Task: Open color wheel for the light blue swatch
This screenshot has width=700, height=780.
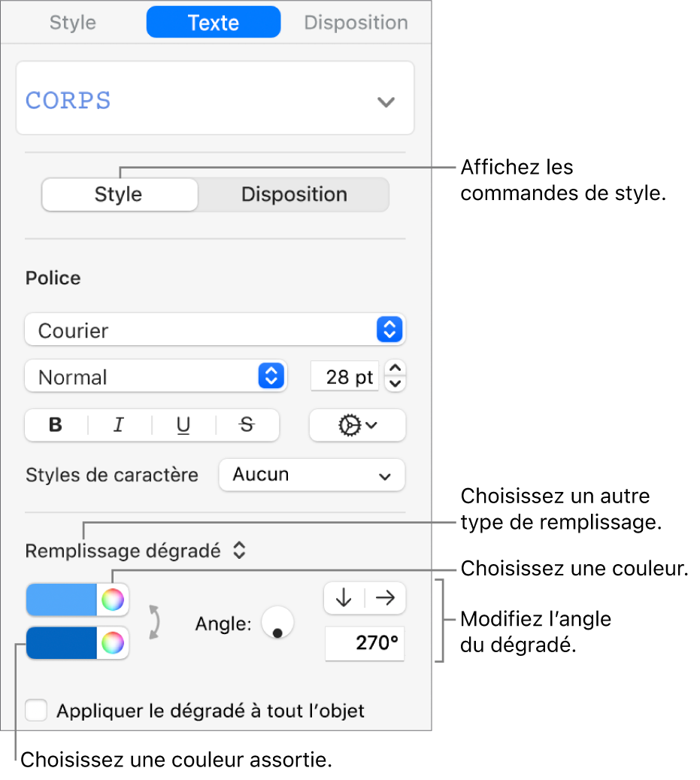Action: pyautogui.click(x=113, y=599)
